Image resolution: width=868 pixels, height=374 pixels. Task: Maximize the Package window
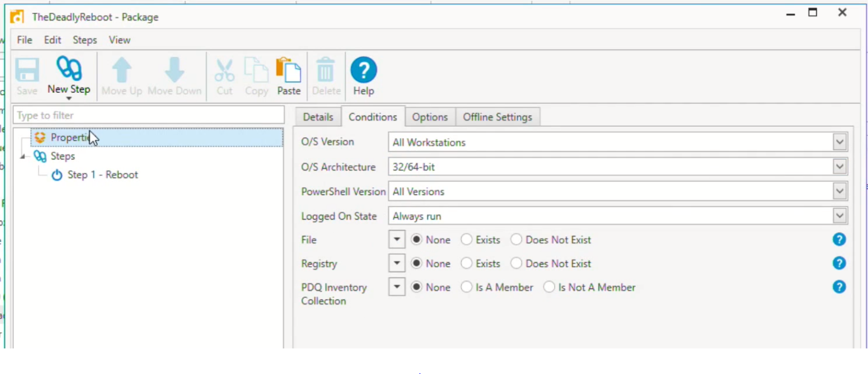813,13
